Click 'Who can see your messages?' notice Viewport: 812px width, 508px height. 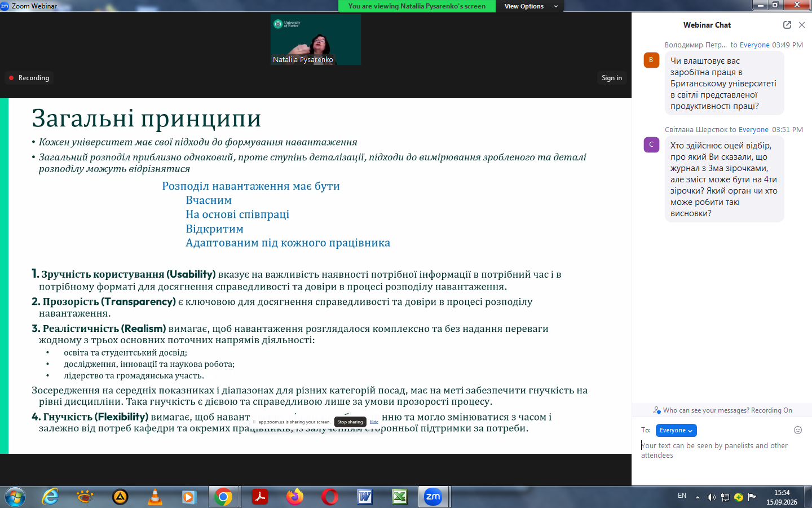point(722,410)
